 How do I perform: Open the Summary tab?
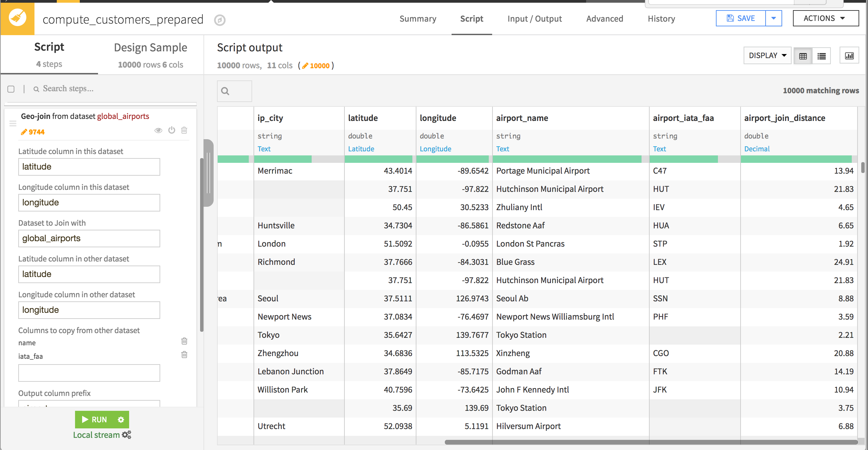[418, 19]
